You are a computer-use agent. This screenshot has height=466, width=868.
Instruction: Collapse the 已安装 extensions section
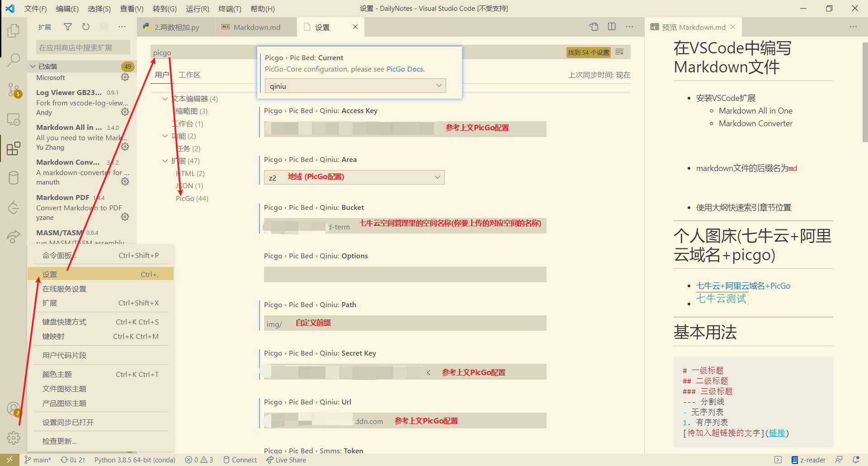81,67
